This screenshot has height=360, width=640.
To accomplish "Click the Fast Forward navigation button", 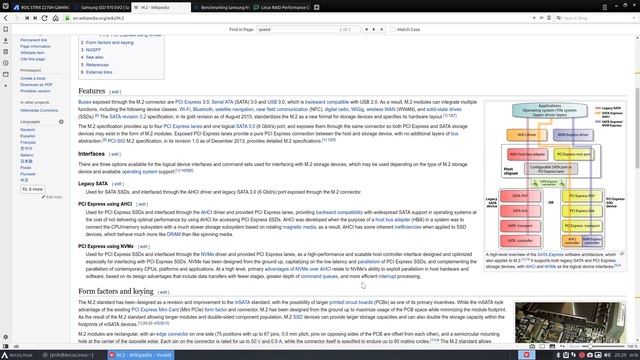I will click(36, 18).
